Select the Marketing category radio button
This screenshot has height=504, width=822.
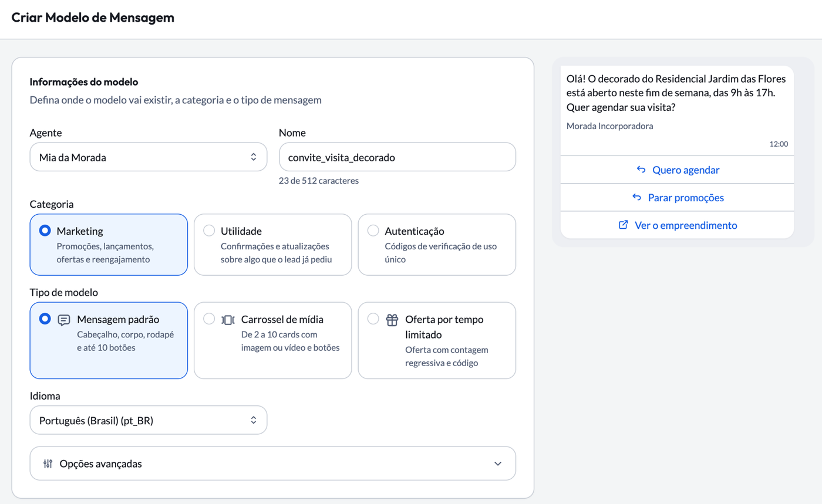tap(45, 231)
